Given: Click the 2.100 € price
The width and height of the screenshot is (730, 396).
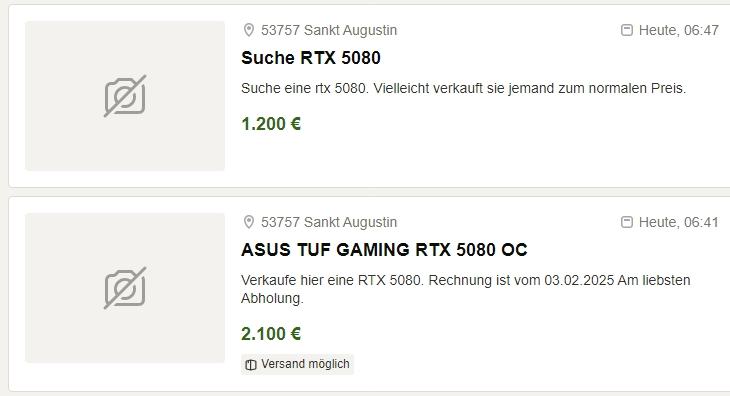Looking at the screenshot, I should pos(271,334).
